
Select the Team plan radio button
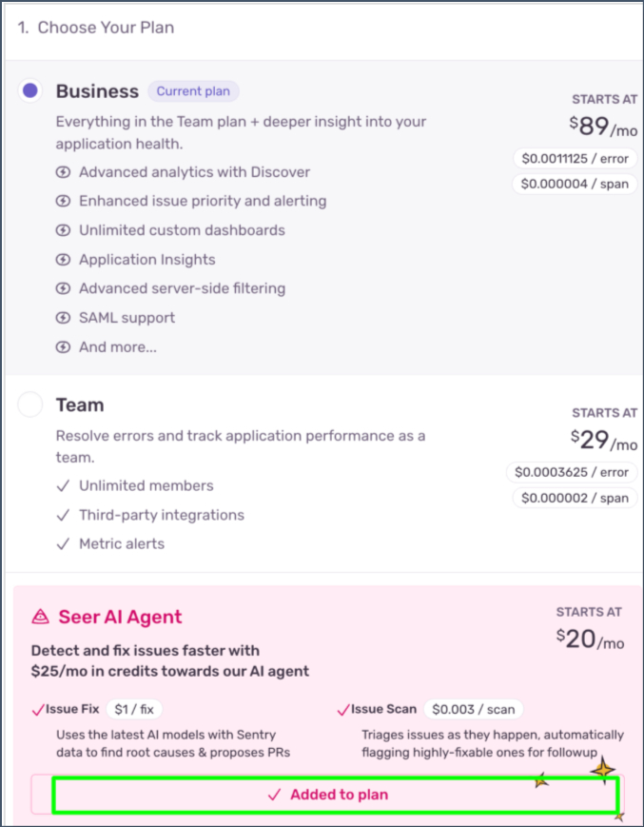pos(30,404)
